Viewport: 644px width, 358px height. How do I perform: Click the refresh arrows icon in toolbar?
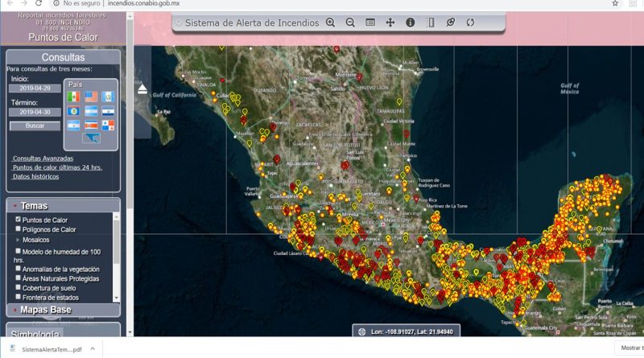(x=471, y=23)
